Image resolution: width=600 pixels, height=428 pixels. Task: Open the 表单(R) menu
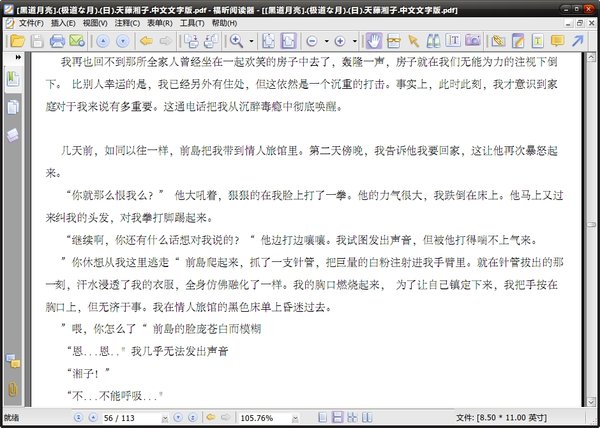pyautogui.click(x=160, y=23)
